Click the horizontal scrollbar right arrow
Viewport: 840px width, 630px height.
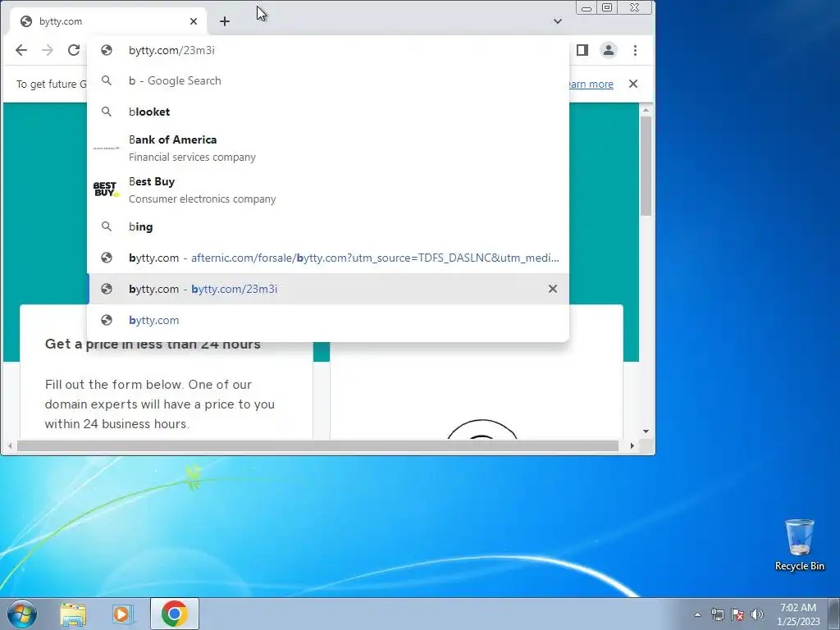[x=632, y=445]
